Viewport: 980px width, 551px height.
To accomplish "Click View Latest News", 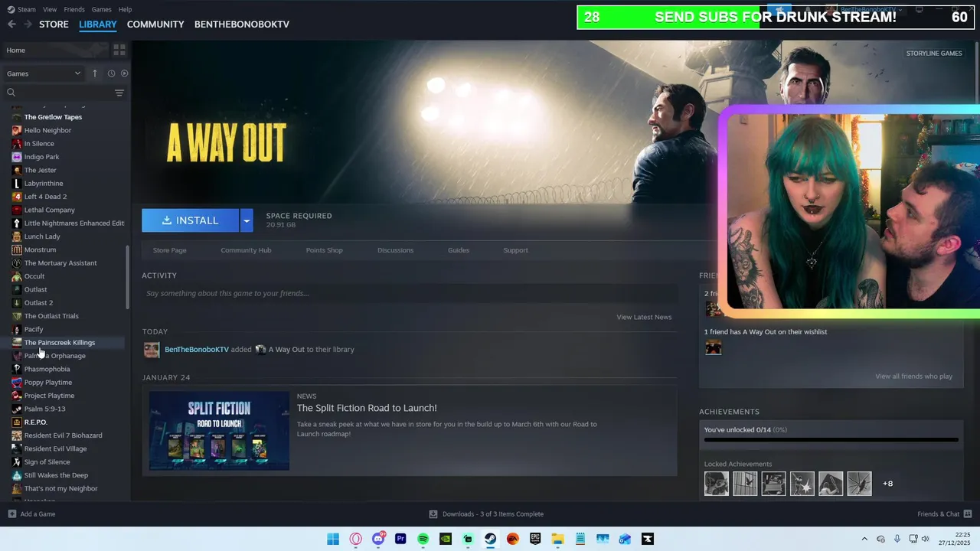I will 644,317.
